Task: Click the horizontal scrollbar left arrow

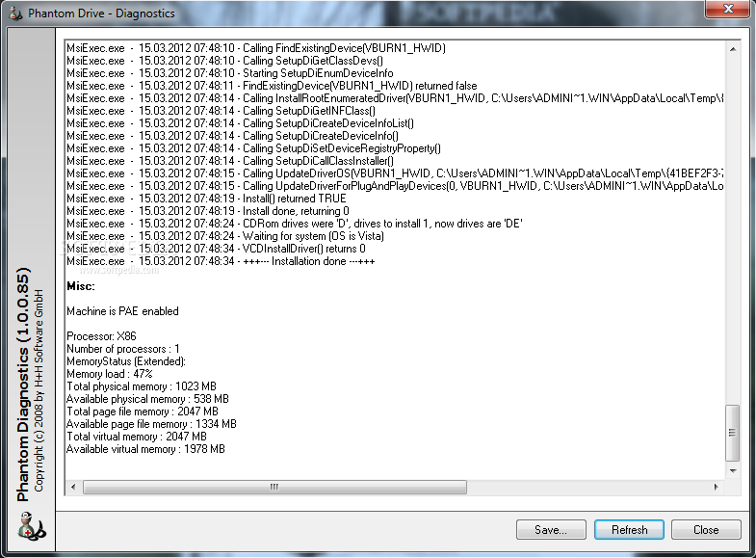Action: click(73, 487)
